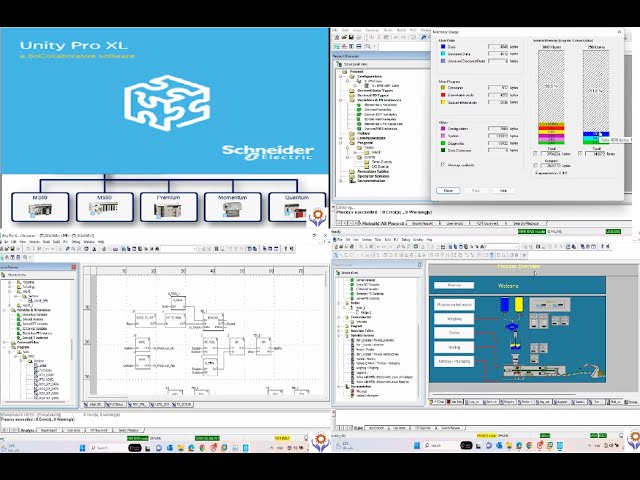Click Structural view icon in Memory Usage window browser
640x480 pixels.
pos(339,64)
